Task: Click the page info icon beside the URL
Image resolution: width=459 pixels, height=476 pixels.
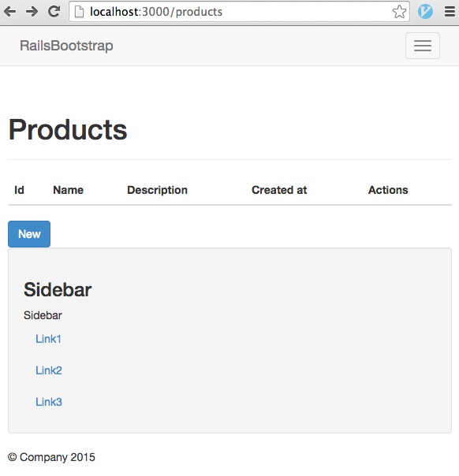Action: tap(79, 12)
